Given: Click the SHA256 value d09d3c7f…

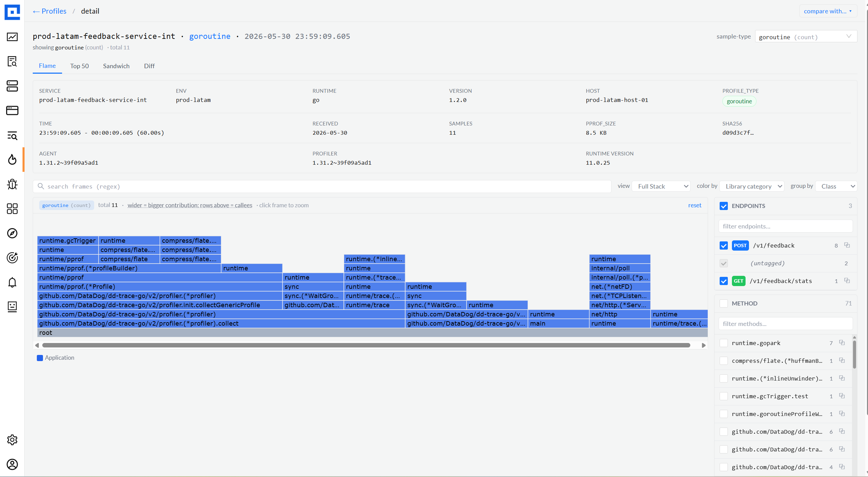Looking at the screenshot, I should pyautogui.click(x=738, y=133).
